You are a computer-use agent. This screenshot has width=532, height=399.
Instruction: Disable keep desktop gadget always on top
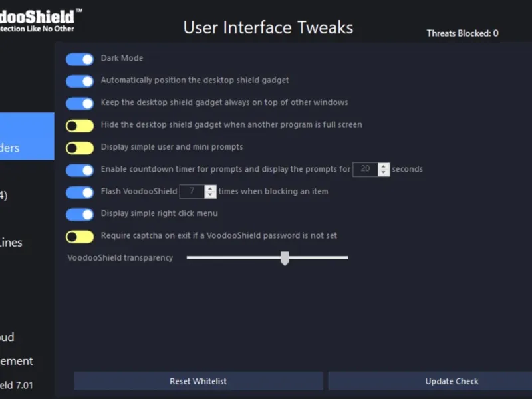(x=79, y=103)
